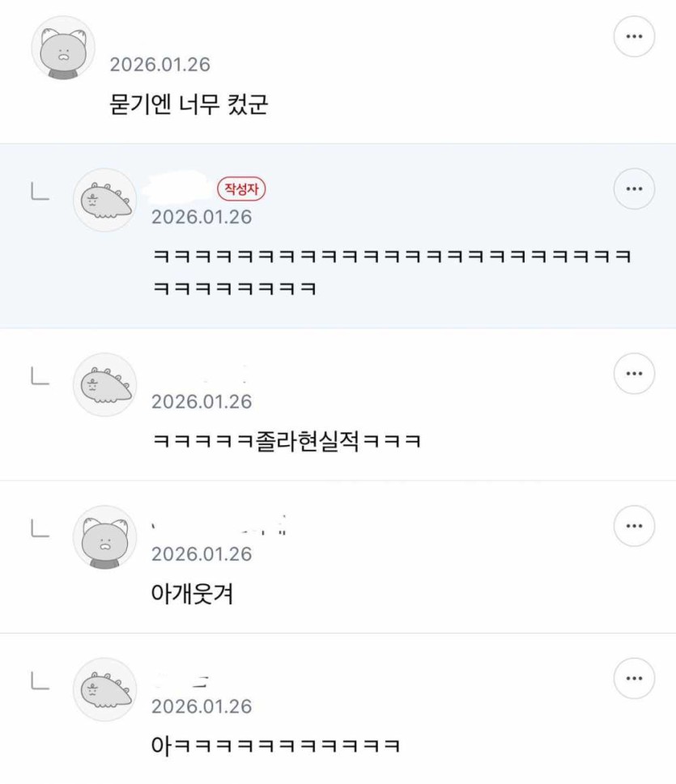Click the cat avatar of the '묻기엔 너무 컸군' commenter
The width and height of the screenshot is (676, 784).
(63, 49)
